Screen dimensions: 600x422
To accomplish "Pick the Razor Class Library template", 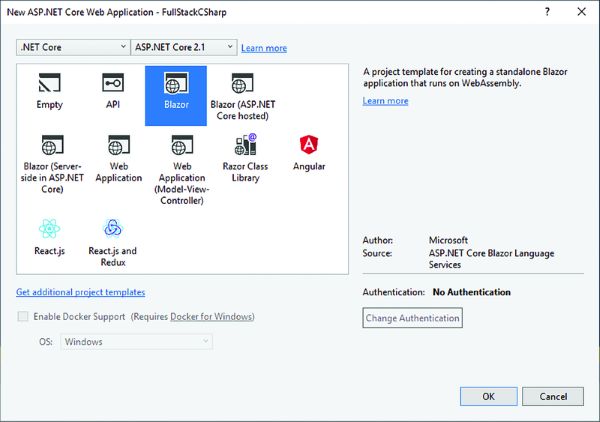I will (246, 146).
